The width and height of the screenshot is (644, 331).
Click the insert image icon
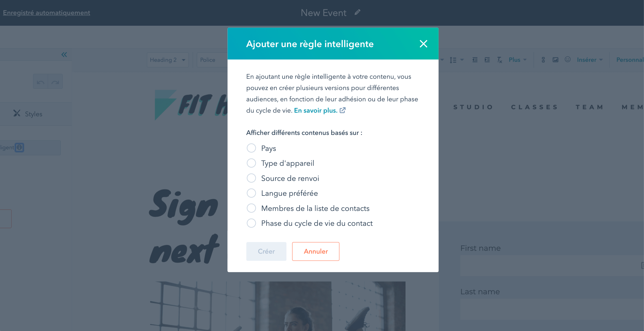coord(555,60)
